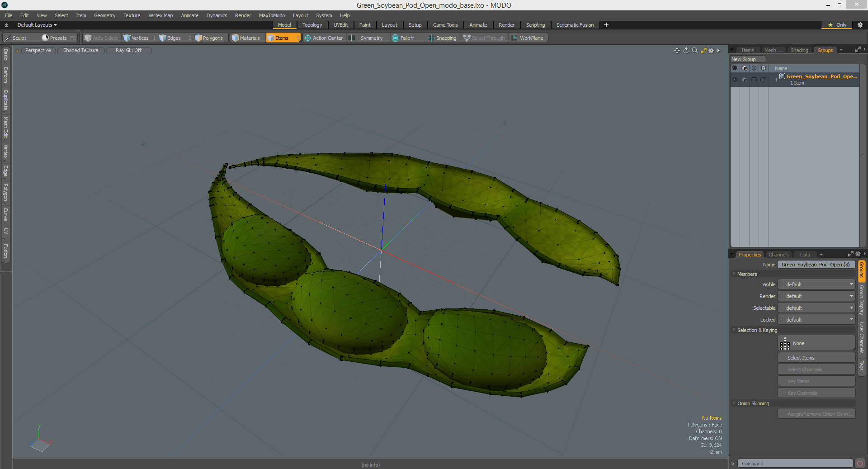The height and width of the screenshot is (469, 868).
Task: Open the Geometry menu
Action: 104,15
